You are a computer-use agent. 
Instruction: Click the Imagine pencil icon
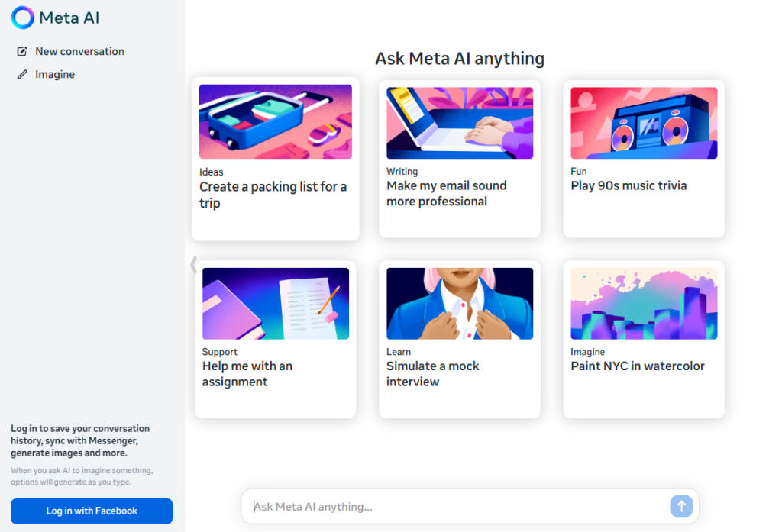pos(22,74)
